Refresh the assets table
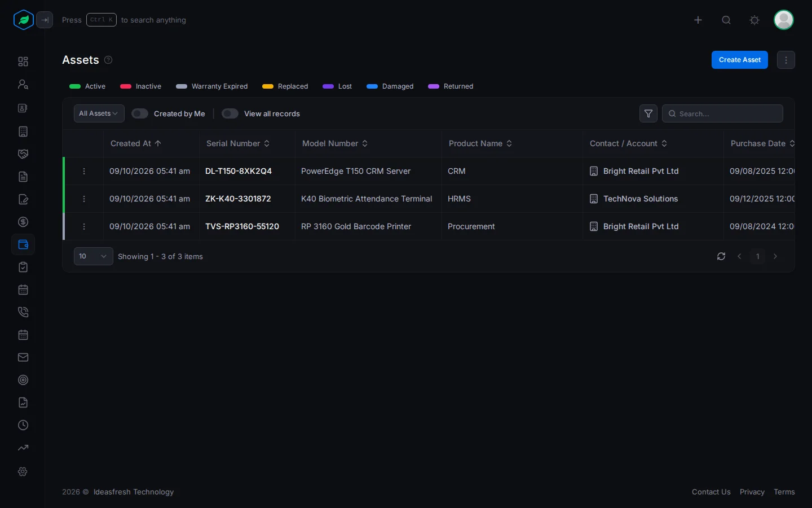Image resolution: width=812 pixels, height=508 pixels. click(x=721, y=256)
